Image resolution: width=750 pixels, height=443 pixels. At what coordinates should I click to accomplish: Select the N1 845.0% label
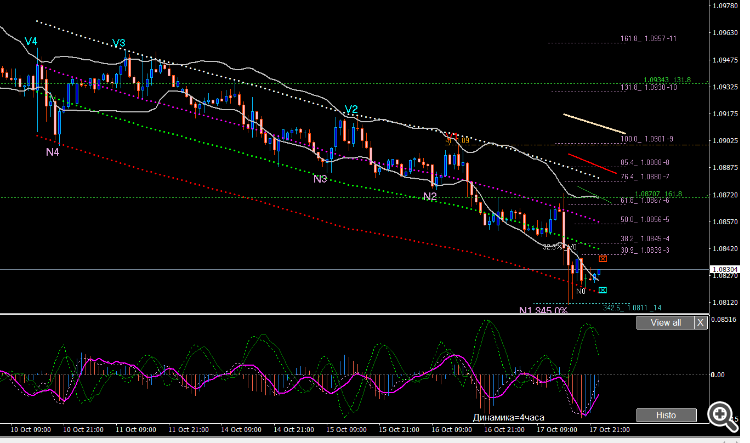pyautogui.click(x=543, y=310)
